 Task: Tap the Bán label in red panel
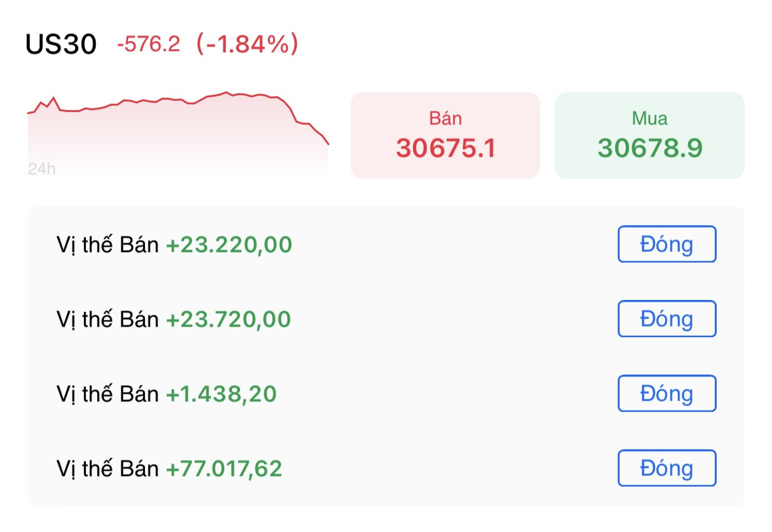(x=445, y=118)
